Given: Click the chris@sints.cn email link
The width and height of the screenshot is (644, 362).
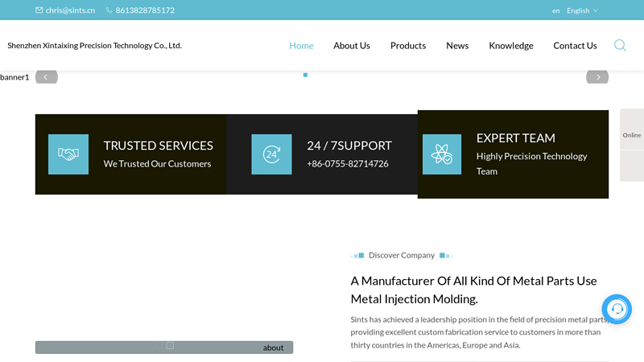Looking at the screenshot, I should pos(70,10).
